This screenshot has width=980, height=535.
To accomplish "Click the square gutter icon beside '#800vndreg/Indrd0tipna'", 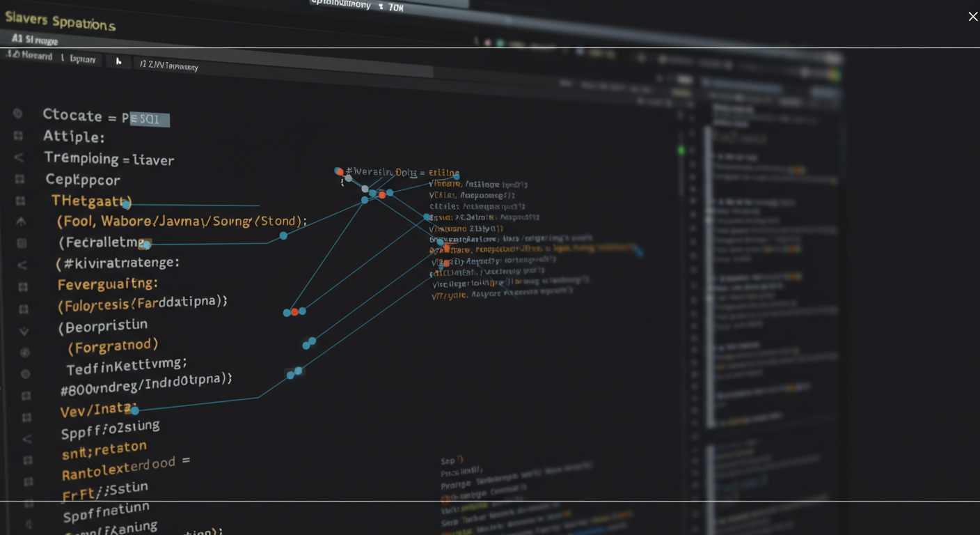I will (26, 396).
